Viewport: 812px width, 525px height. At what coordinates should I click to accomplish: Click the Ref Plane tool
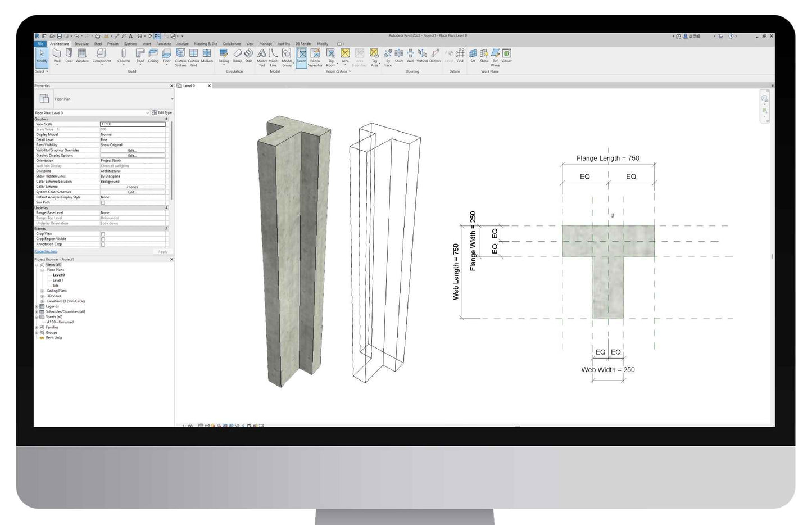[495, 57]
